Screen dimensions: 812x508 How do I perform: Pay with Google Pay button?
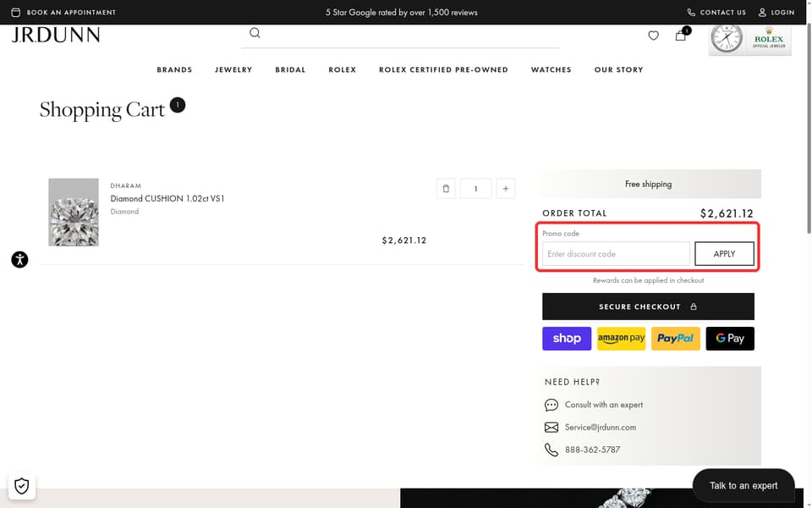pos(730,339)
